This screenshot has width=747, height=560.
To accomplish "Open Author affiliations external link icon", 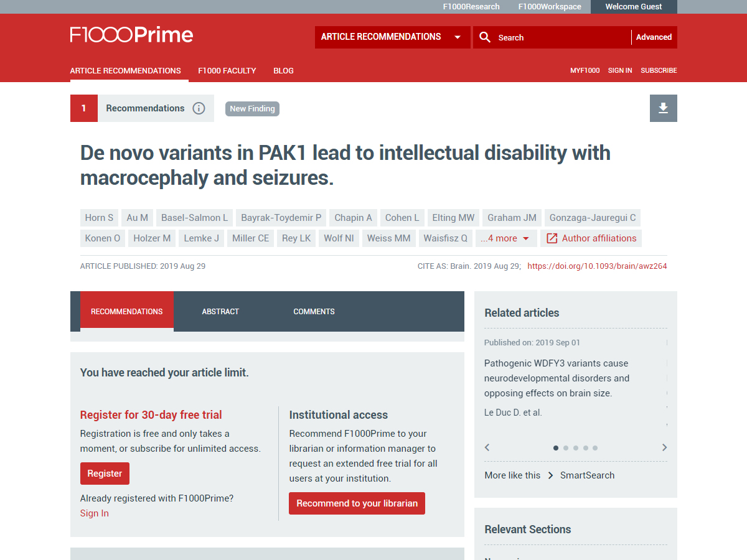I will pos(552,238).
